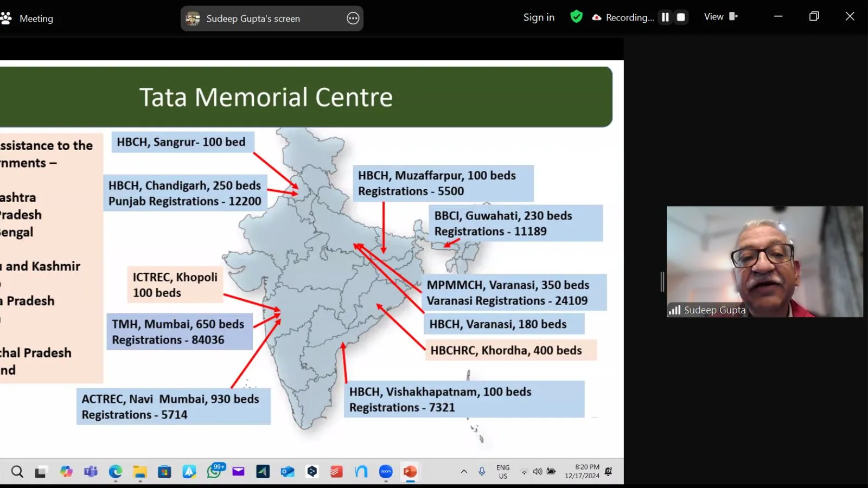Image resolution: width=868 pixels, height=488 pixels.
Task: Click the Microsoft Edge icon in shared taskbar
Action: pyautogui.click(x=115, y=472)
